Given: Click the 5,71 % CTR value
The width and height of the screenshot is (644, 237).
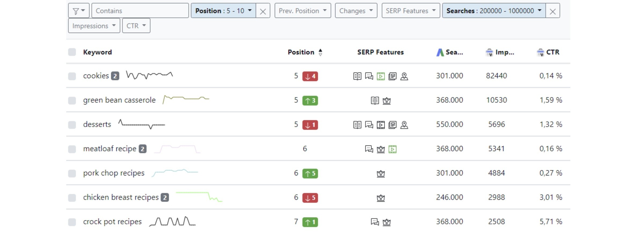Looking at the screenshot, I should click(x=551, y=222).
